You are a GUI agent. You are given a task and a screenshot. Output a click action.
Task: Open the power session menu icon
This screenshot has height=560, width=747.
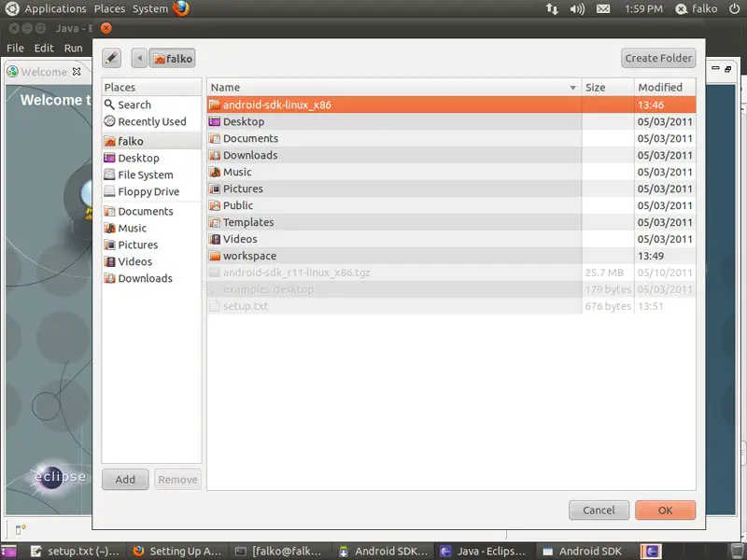[x=734, y=8]
